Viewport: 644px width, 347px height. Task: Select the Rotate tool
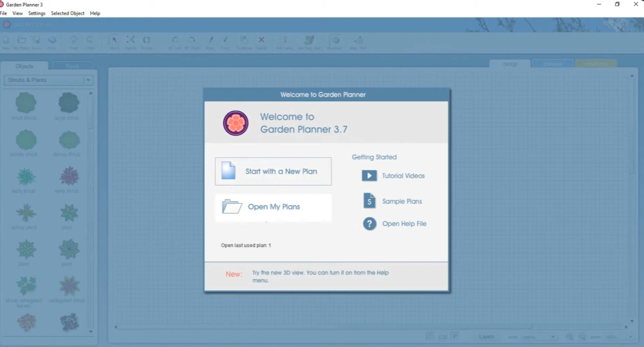tap(147, 42)
